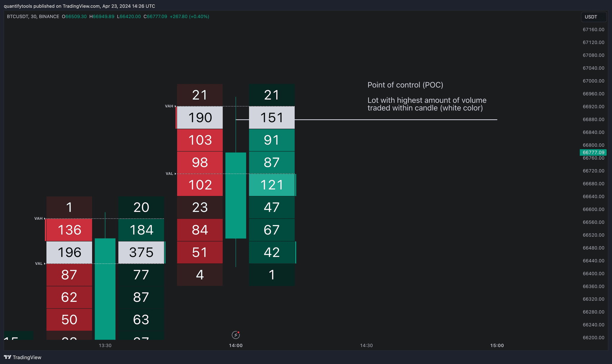Viewport: 612px width, 364px height.
Task: Select the 15:00 time axis label
Action: (x=497, y=345)
